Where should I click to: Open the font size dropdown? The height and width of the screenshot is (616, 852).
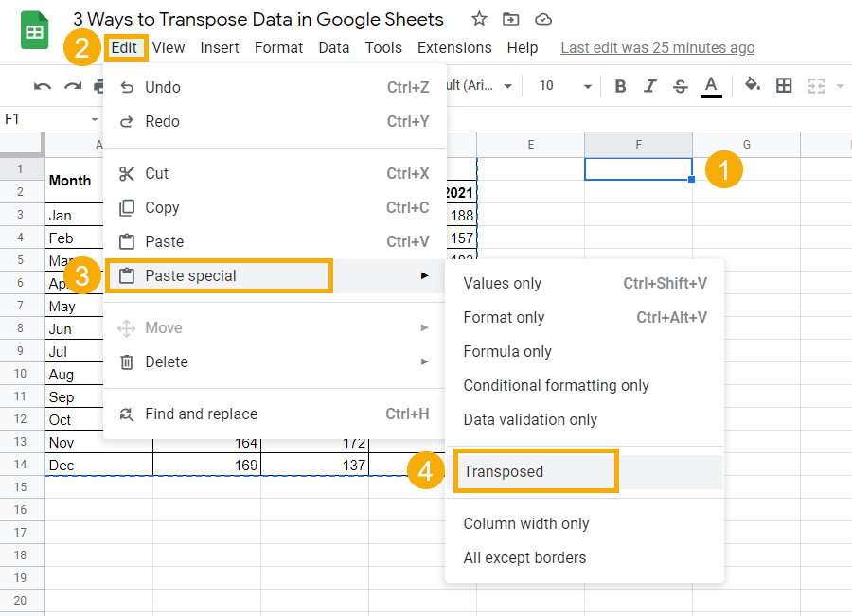pos(587,86)
